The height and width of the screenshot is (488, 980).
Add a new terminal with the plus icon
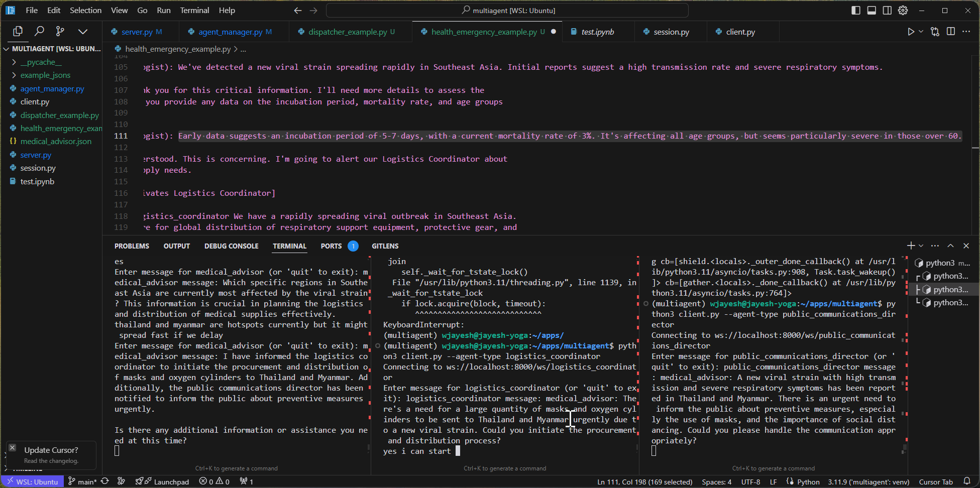pos(911,246)
